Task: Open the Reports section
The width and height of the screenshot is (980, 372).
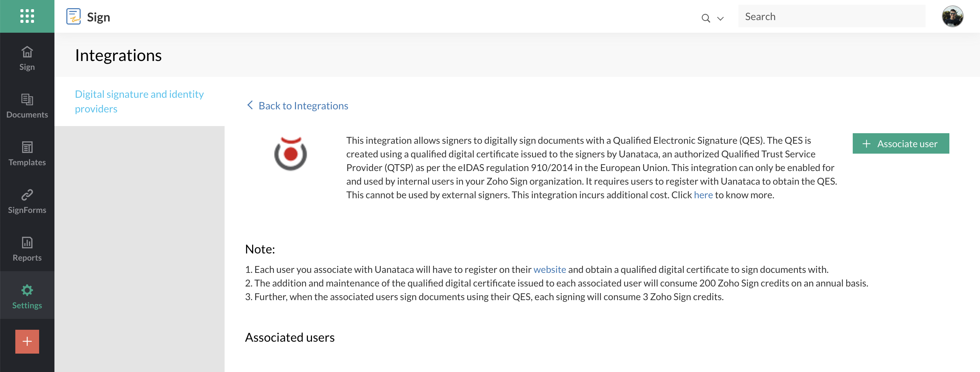Action: click(x=27, y=249)
